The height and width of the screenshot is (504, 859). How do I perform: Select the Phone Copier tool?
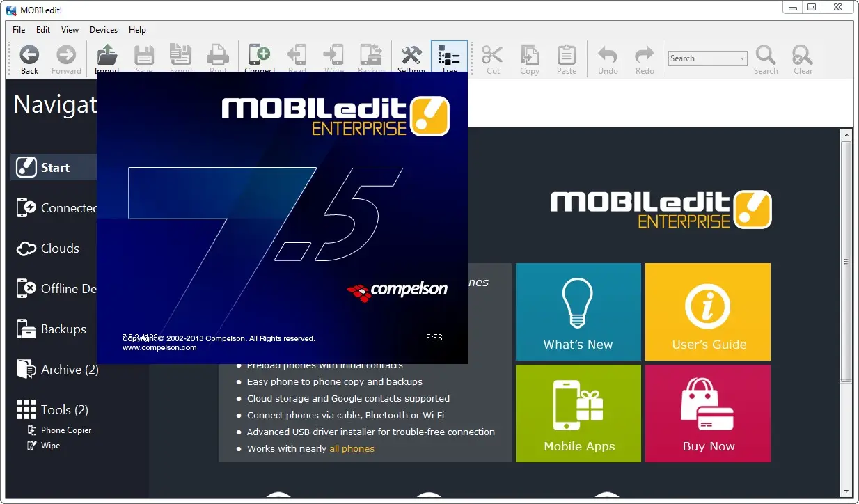pos(68,430)
